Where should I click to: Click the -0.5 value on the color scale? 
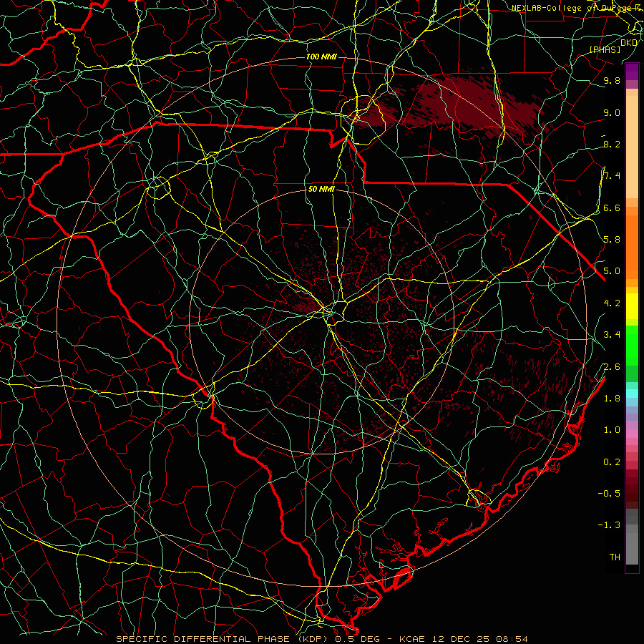click(609, 493)
